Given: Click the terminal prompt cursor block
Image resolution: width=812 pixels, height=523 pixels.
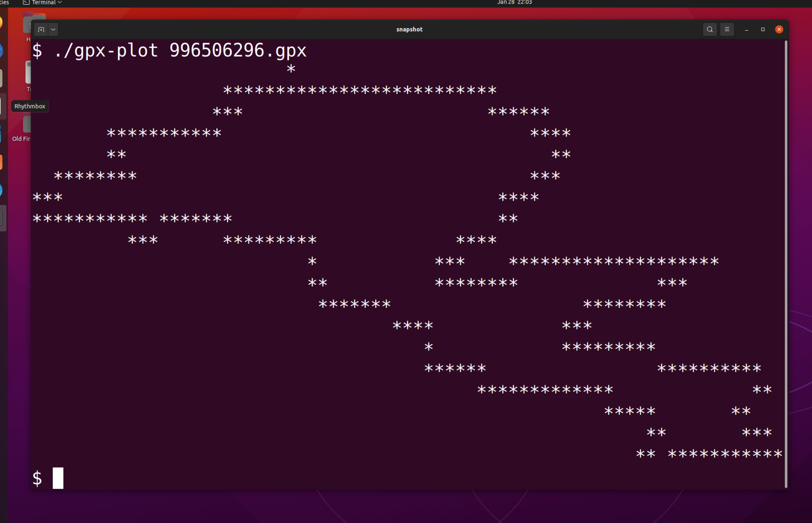Looking at the screenshot, I should pos(58,478).
